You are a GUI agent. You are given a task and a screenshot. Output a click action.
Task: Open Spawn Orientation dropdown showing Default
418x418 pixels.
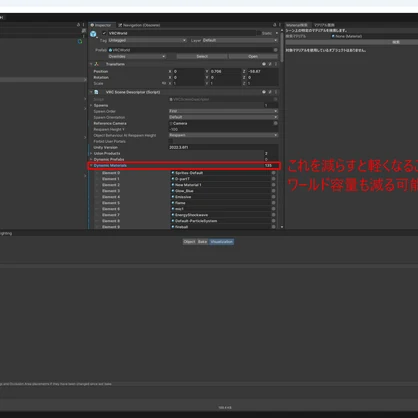[x=223, y=117]
